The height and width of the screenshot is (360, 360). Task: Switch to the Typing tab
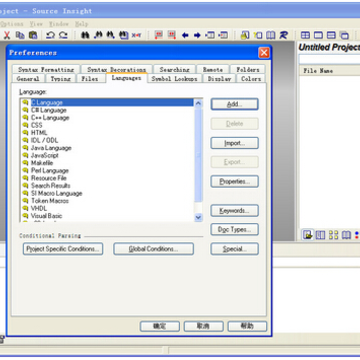point(61,79)
